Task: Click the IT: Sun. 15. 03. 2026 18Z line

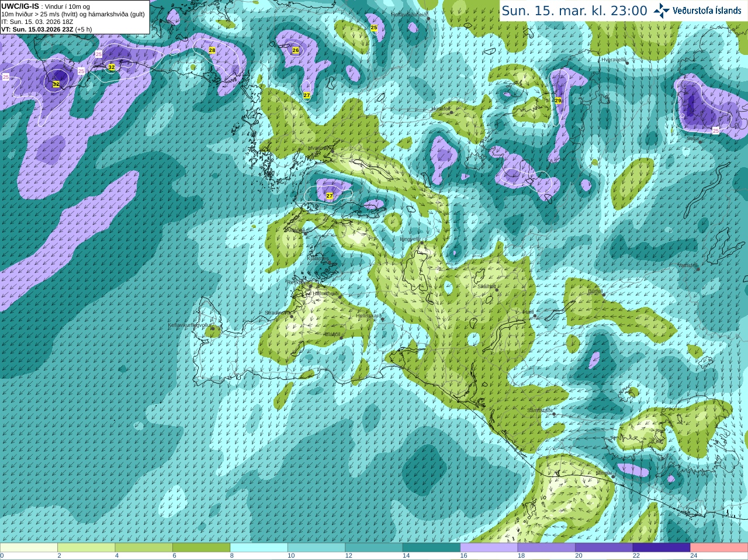Action: click(x=37, y=22)
